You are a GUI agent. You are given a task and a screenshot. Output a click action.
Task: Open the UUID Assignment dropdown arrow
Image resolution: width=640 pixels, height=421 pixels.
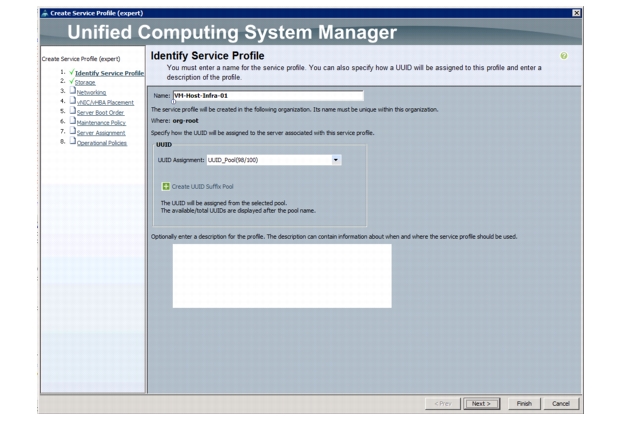click(336, 160)
